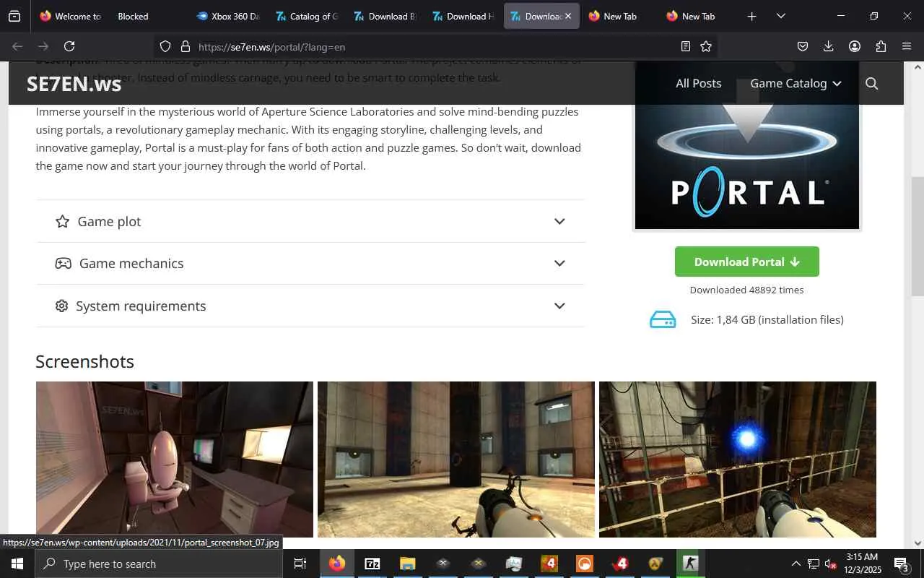This screenshot has height=578, width=924.
Task: Select the "Downloaded 48892 times" text
Action: [746, 290]
